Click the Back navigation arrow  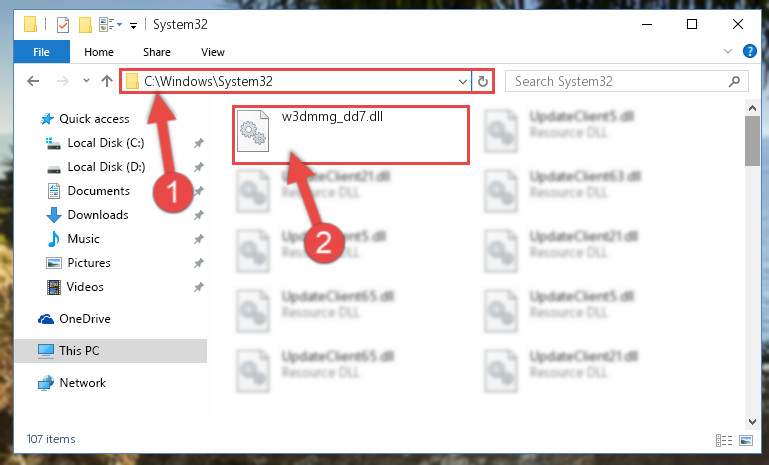pyautogui.click(x=33, y=81)
